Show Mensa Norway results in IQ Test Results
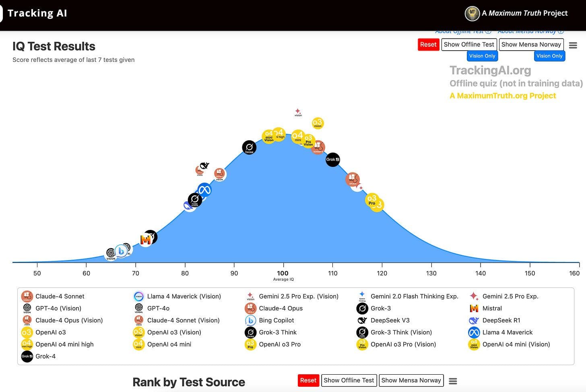This screenshot has width=586, height=392. pyautogui.click(x=531, y=45)
